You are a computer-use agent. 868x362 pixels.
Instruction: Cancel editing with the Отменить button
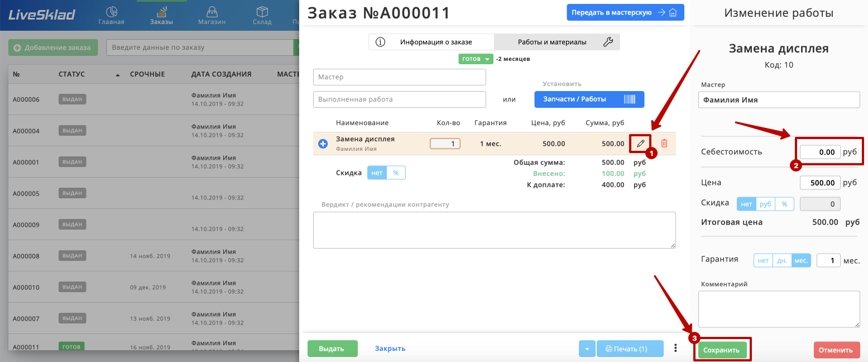tap(837, 350)
